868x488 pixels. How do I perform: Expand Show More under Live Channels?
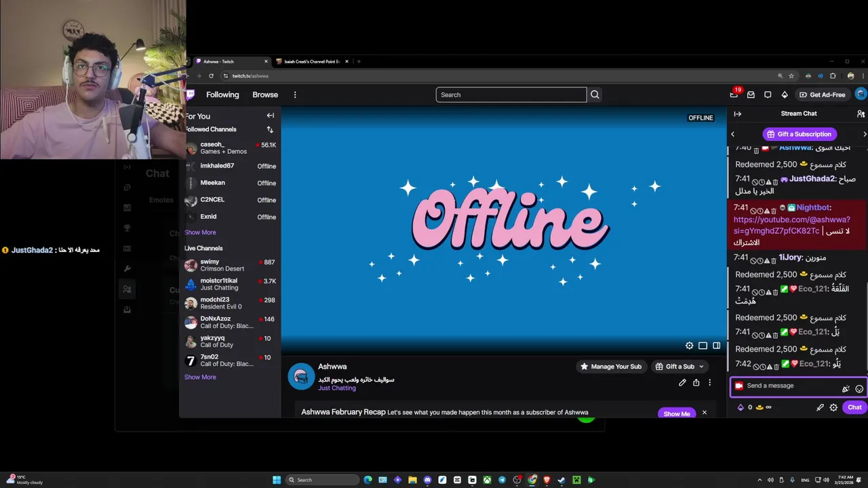tap(200, 377)
